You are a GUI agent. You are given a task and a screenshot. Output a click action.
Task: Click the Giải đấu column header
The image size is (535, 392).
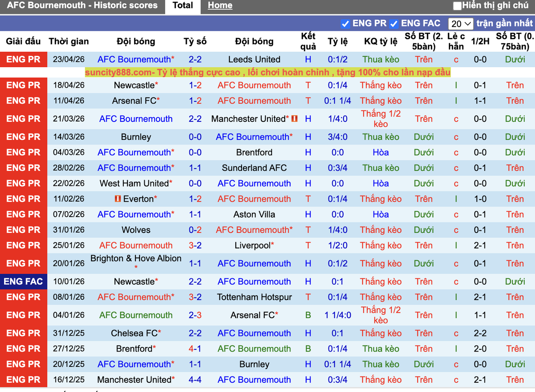23,41
